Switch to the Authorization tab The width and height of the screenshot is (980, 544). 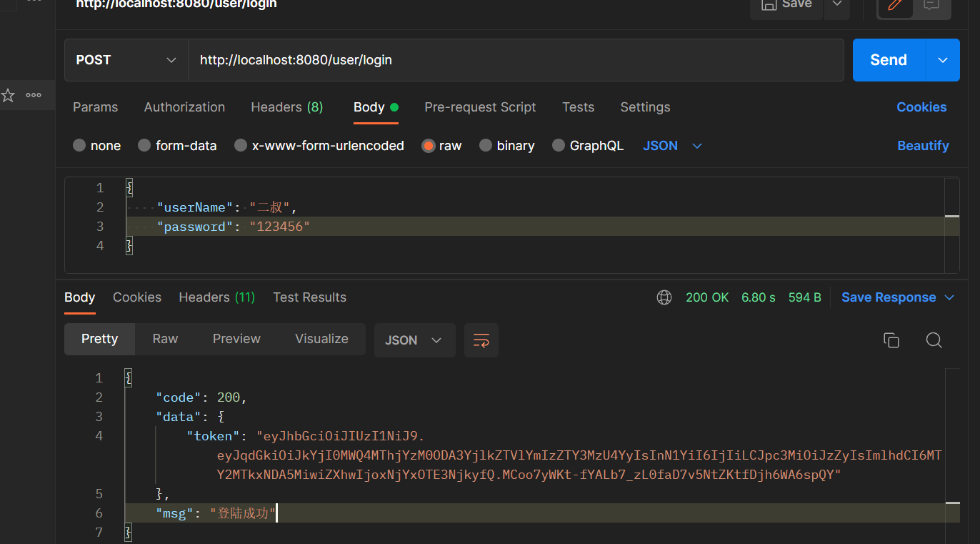click(x=184, y=107)
